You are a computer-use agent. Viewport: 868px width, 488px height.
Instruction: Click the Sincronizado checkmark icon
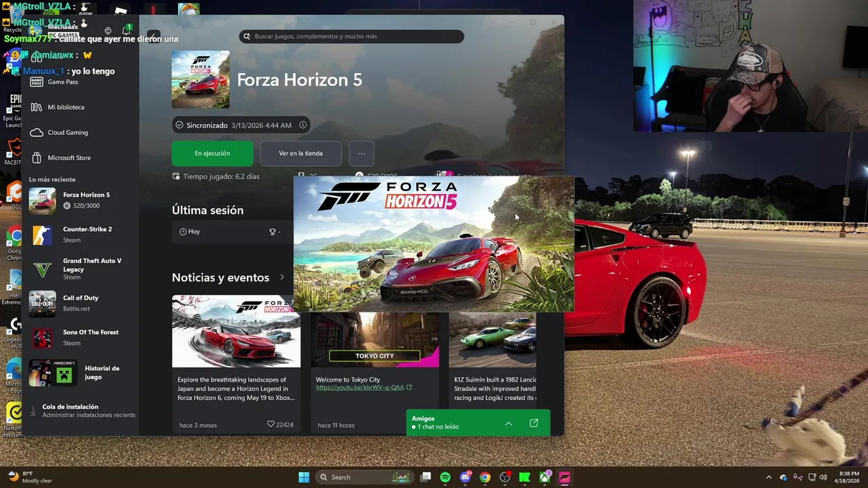[179, 125]
